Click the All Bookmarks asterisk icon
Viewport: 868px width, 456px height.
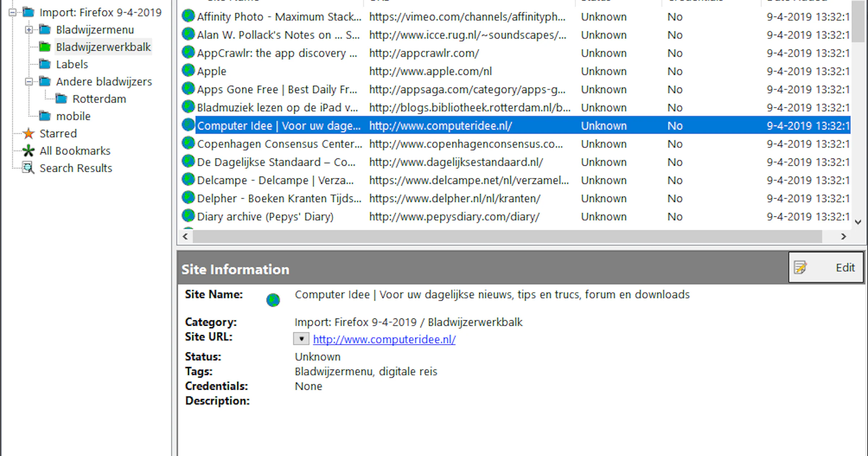pyautogui.click(x=29, y=151)
